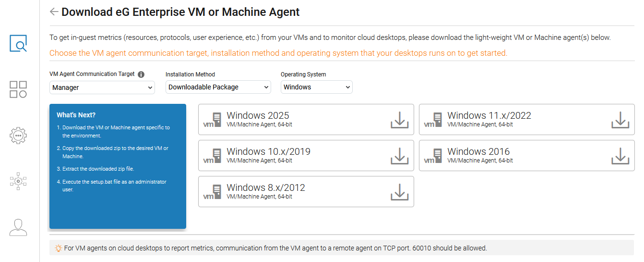Click the TCP port 60010 footer note
Image resolution: width=644 pixels, height=262 pixels.
275,249
